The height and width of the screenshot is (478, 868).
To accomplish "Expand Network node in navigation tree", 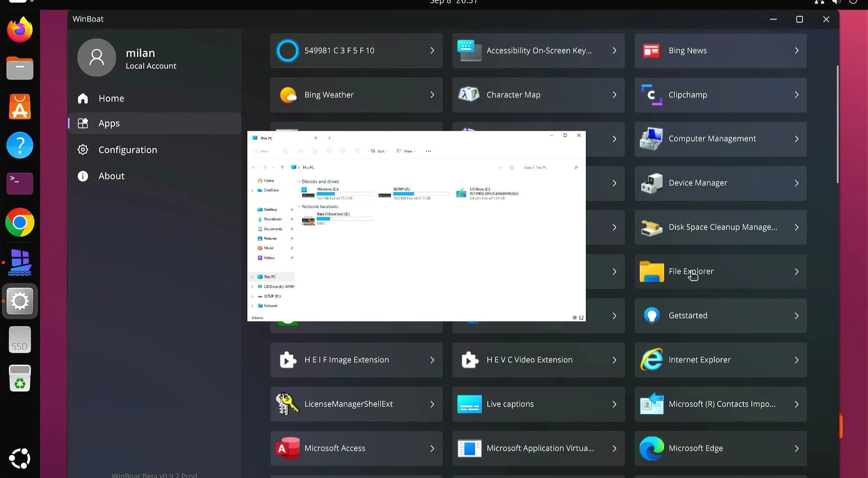I will click(x=252, y=306).
